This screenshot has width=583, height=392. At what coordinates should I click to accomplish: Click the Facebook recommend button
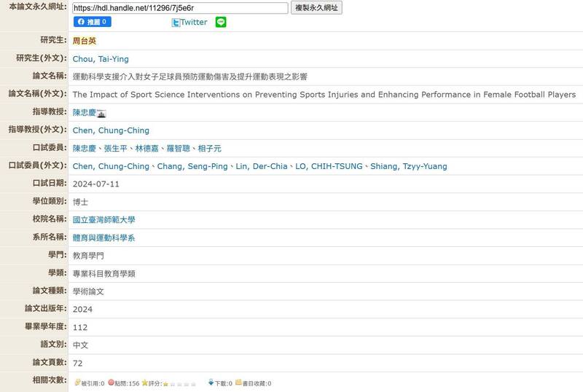92,23
